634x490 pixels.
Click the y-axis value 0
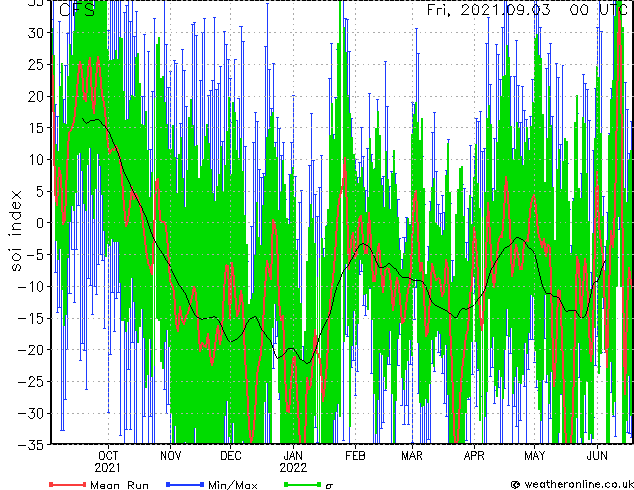(39, 223)
